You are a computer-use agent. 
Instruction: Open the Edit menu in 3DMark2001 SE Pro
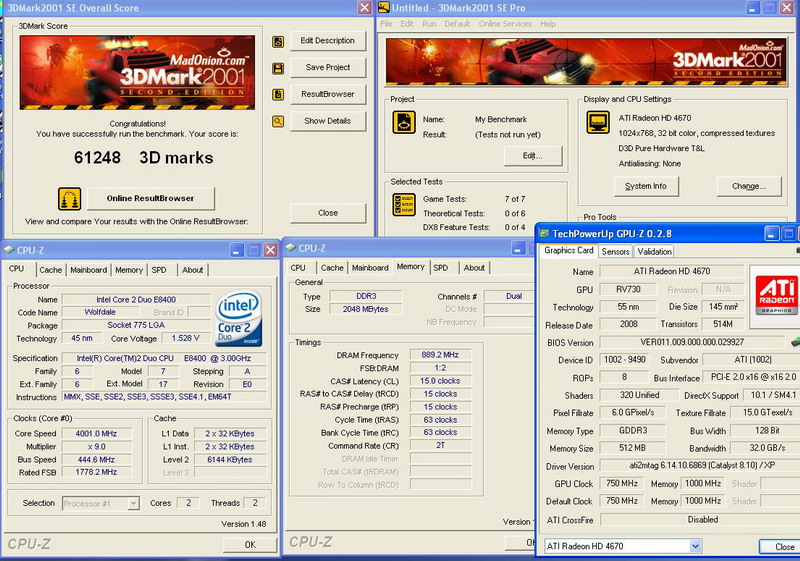click(x=407, y=24)
